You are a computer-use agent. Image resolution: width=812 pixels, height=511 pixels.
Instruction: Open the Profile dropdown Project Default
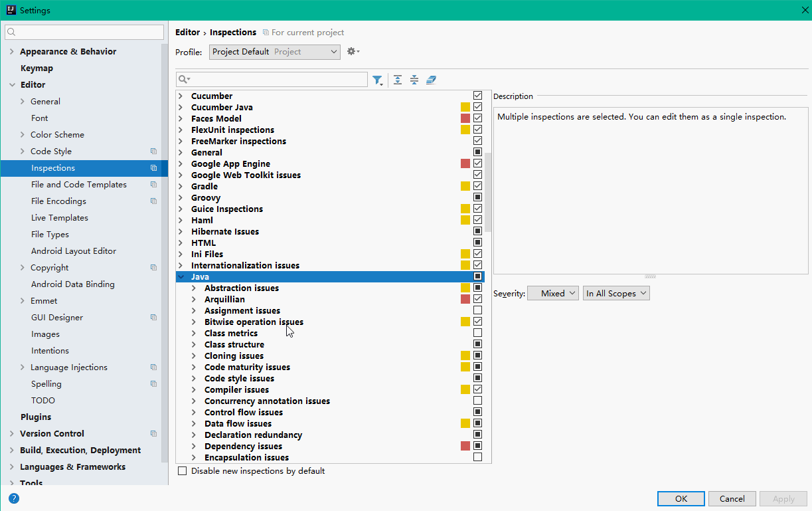point(274,52)
